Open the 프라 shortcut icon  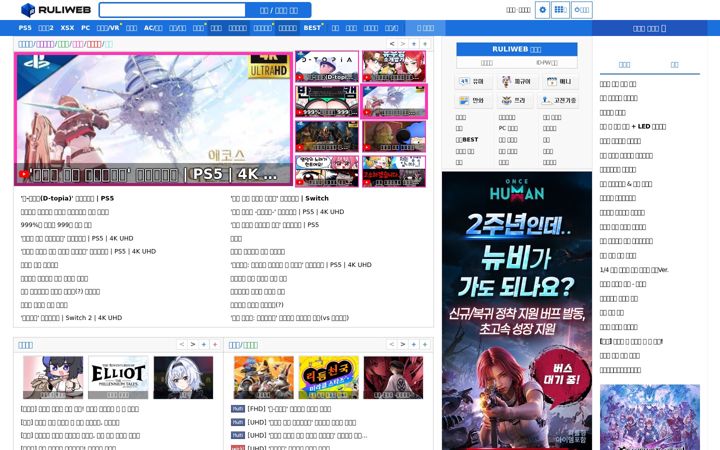(514, 100)
